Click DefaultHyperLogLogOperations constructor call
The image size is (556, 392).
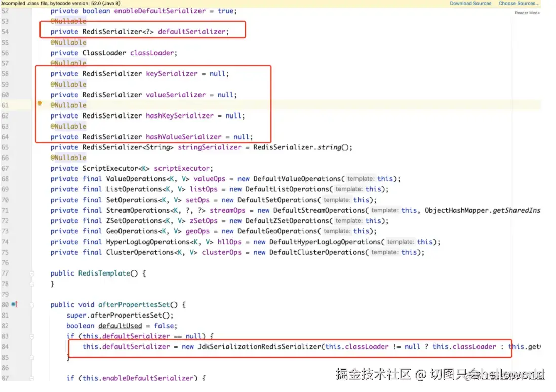point(325,242)
